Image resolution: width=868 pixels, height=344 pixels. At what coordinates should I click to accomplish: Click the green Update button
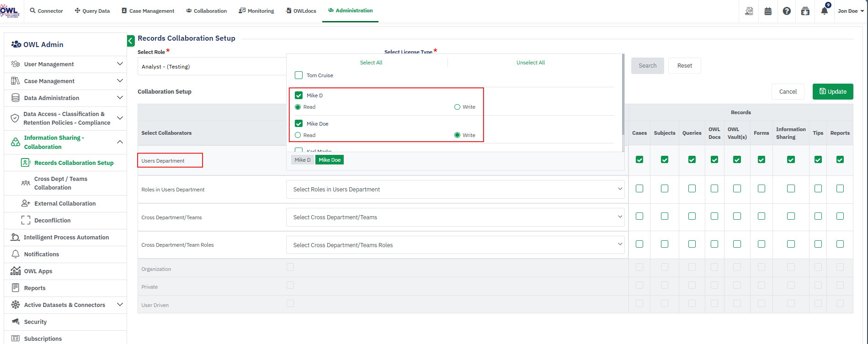coord(833,91)
